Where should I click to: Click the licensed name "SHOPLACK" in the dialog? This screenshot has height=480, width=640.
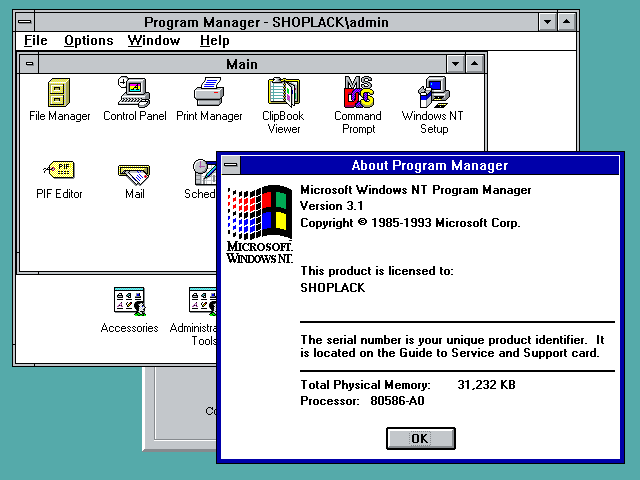[333, 288]
